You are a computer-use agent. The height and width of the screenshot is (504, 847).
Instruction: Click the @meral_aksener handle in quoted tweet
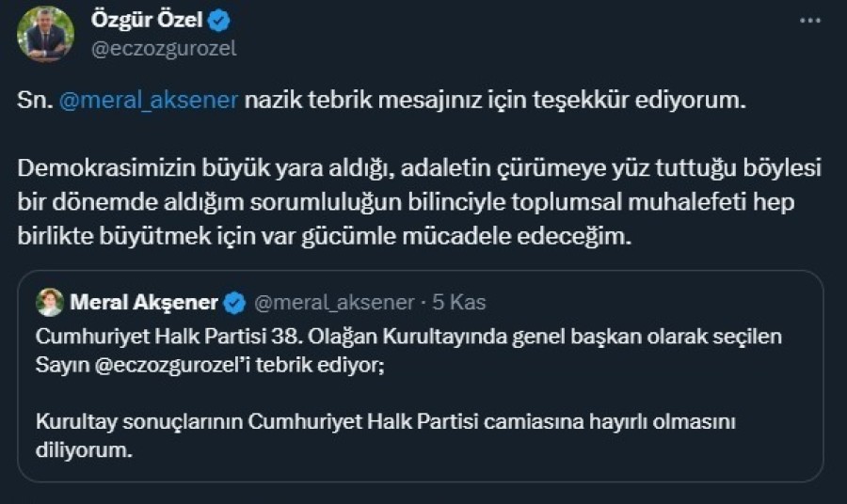[x=334, y=303]
